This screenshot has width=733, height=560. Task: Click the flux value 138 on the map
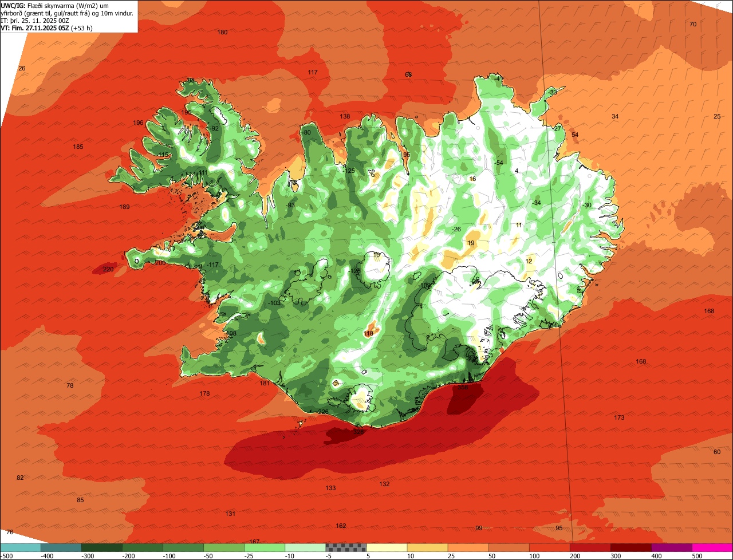pos(345,116)
